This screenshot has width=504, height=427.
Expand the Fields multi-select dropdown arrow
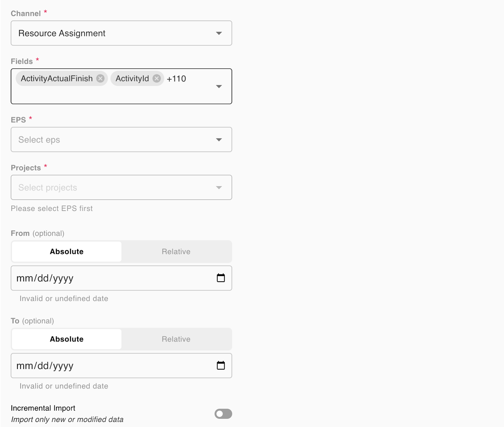pos(219,86)
